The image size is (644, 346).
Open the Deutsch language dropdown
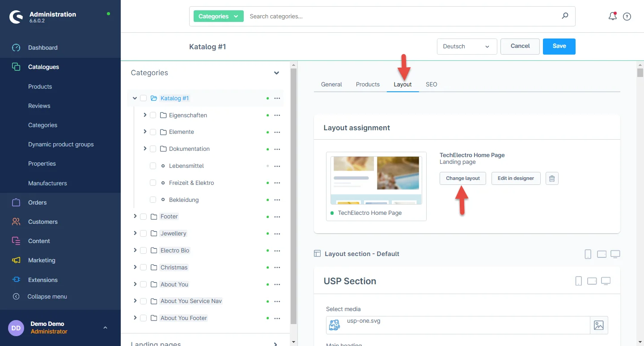click(466, 47)
